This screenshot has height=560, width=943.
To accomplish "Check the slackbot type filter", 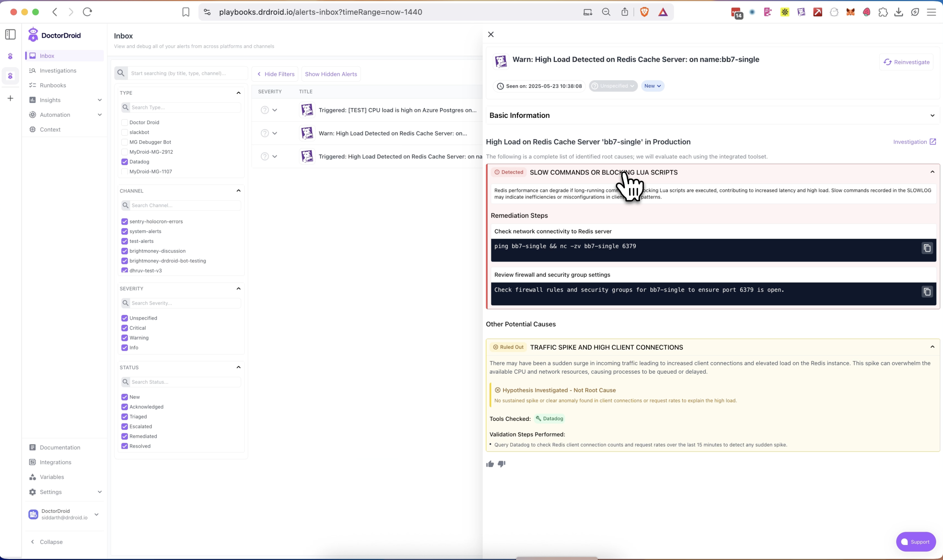I will (124, 132).
